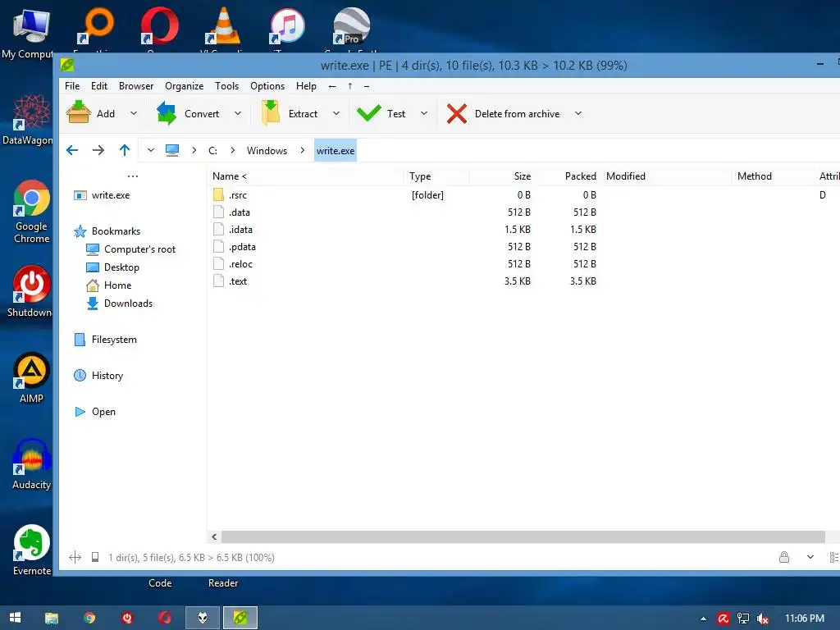Expand the chevron after C: in path
Screen dimensions: 840x630
[232, 151]
